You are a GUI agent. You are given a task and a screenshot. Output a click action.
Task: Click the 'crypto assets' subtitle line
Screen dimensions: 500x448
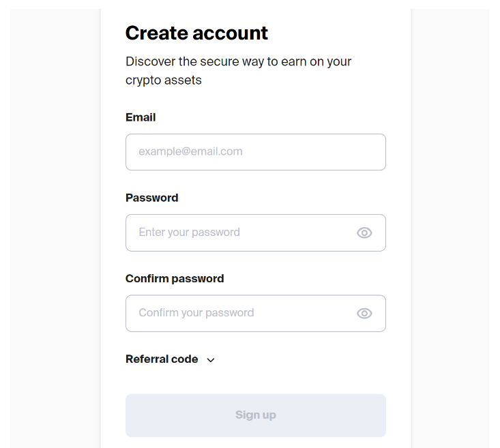(164, 80)
